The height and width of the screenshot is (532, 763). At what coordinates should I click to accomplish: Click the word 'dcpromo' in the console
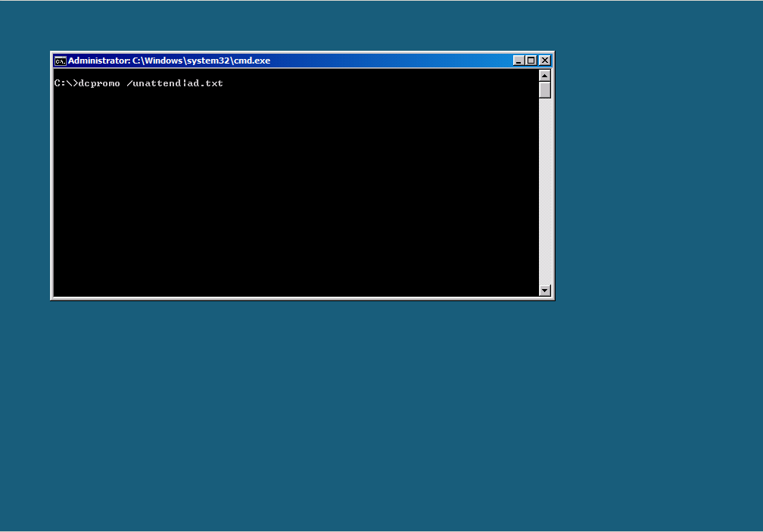pyautogui.click(x=99, y=83)
